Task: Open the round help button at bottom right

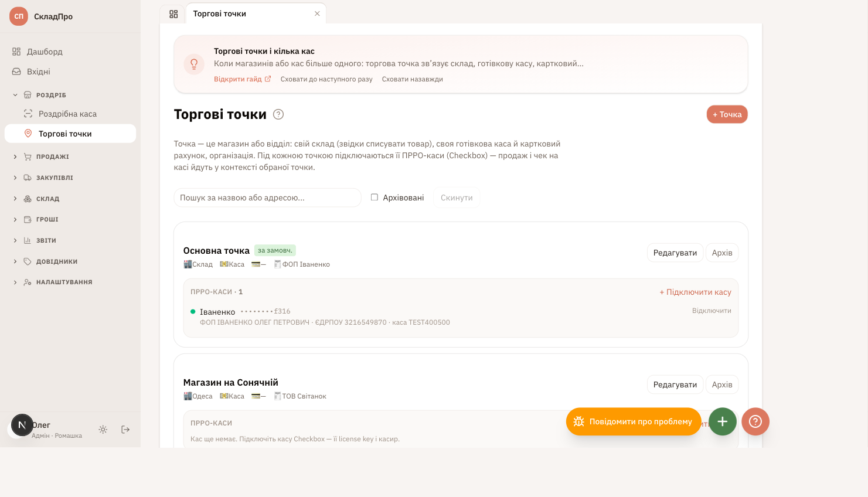Action: coord(755,421)
